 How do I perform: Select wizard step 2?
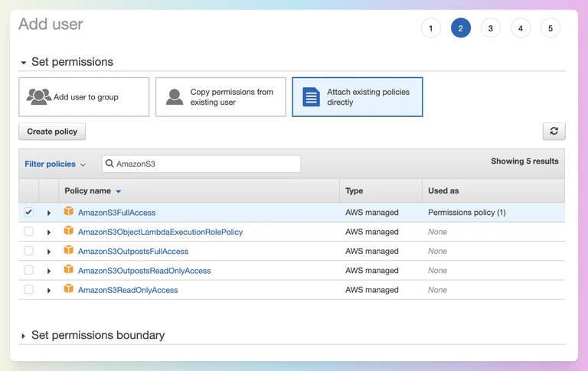460,28
